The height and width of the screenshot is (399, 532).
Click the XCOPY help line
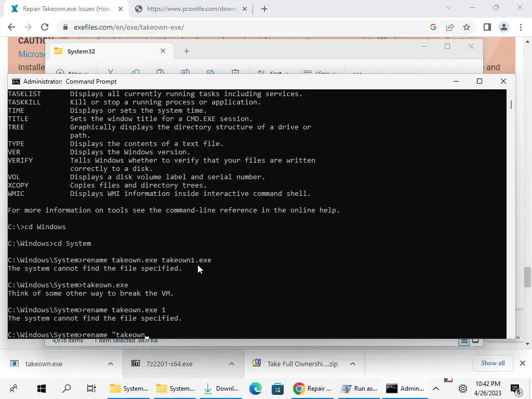coord(107,185)
